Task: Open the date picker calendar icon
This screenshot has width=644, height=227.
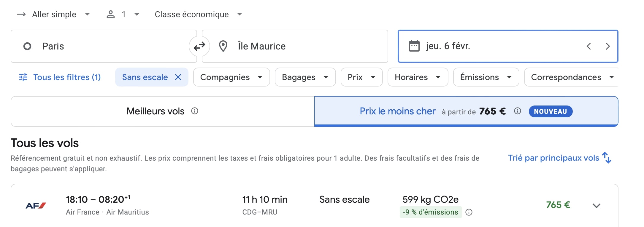Action: click(414, 46)
